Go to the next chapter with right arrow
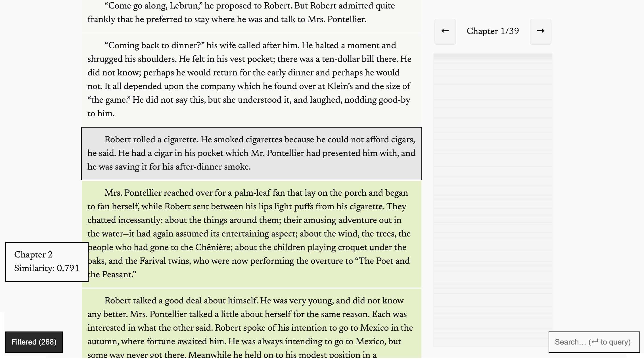 540,31
